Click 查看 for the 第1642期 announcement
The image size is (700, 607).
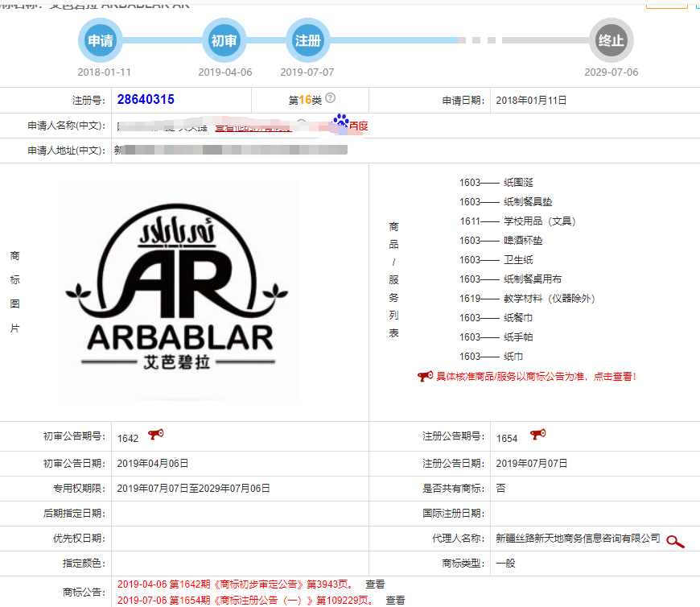pos(375,584)
